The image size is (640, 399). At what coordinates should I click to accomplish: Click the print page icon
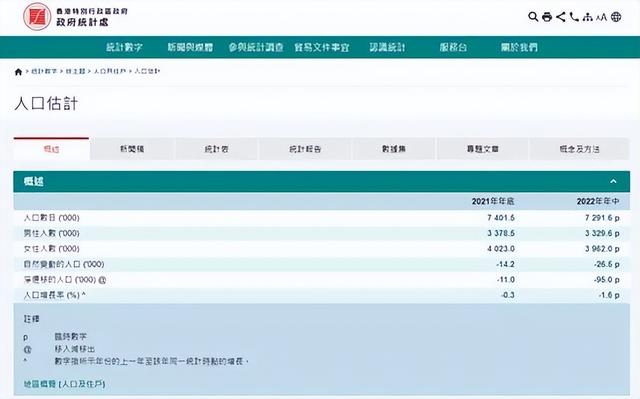[547, 17]
